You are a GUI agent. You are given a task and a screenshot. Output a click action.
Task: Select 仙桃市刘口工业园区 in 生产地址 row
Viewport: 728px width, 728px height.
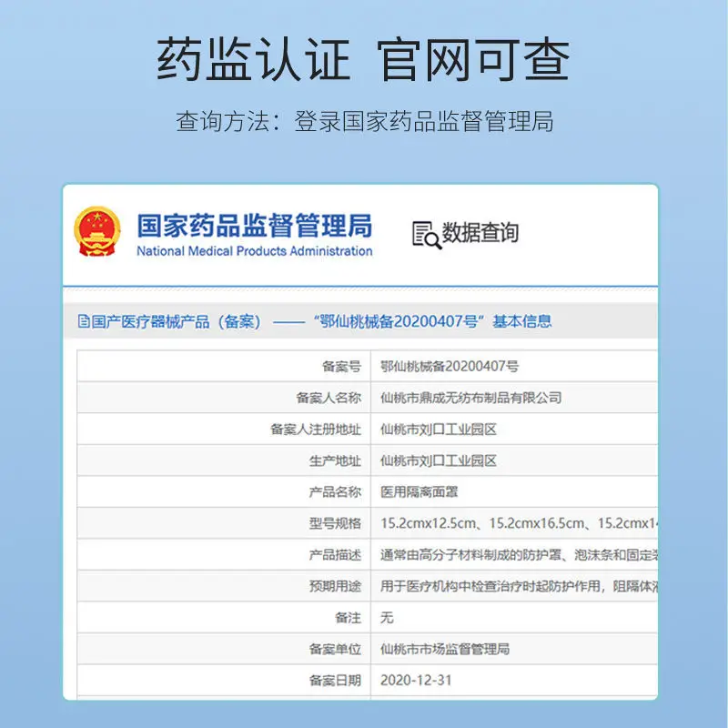[x=439, y=460]
